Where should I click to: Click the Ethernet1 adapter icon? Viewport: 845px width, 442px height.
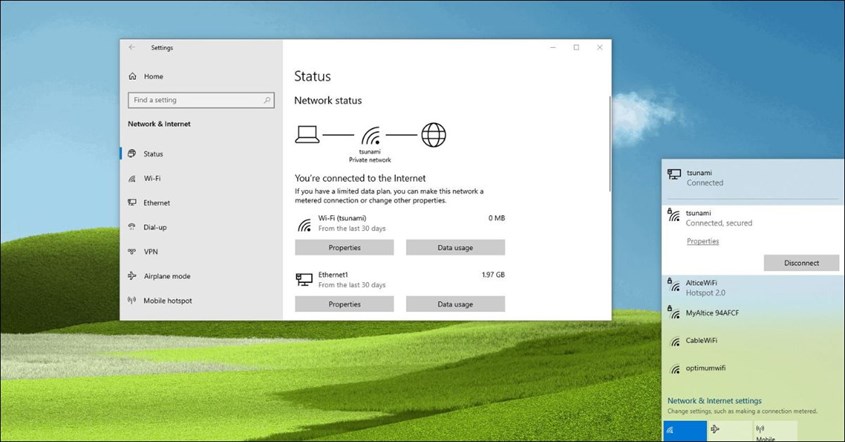(x=304, y=280)
